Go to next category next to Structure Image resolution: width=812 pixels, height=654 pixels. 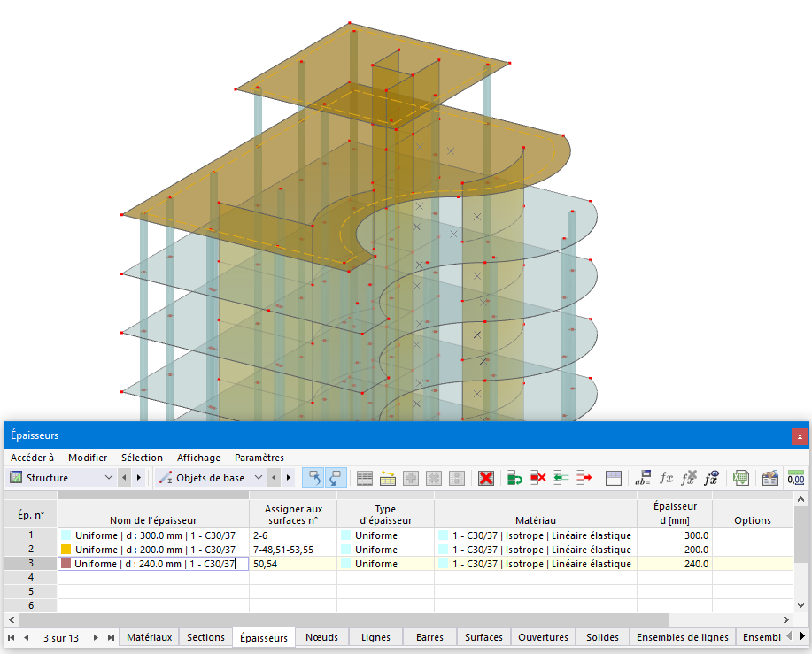[x=139, y=478]
